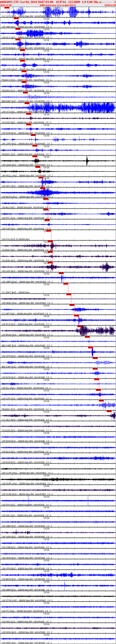Select the MB CHMT EHZ trace label
116x644 pixels.
27,346
